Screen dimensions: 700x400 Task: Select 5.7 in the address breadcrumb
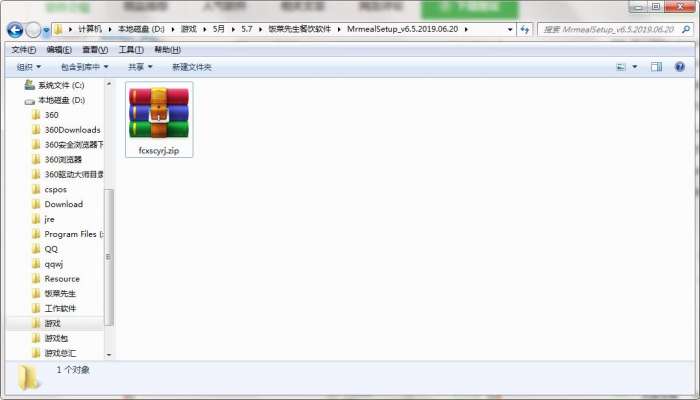pos(246,29)
